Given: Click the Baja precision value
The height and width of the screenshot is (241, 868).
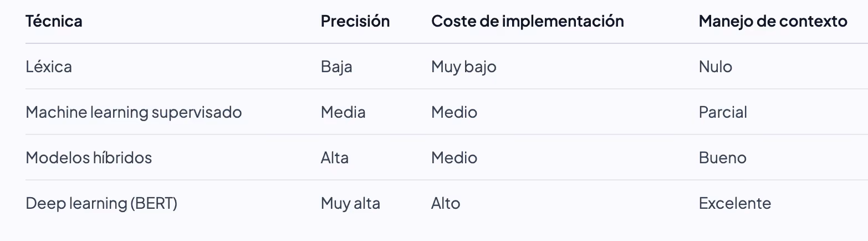Looking at the screenshot, I should pos(336,67).
